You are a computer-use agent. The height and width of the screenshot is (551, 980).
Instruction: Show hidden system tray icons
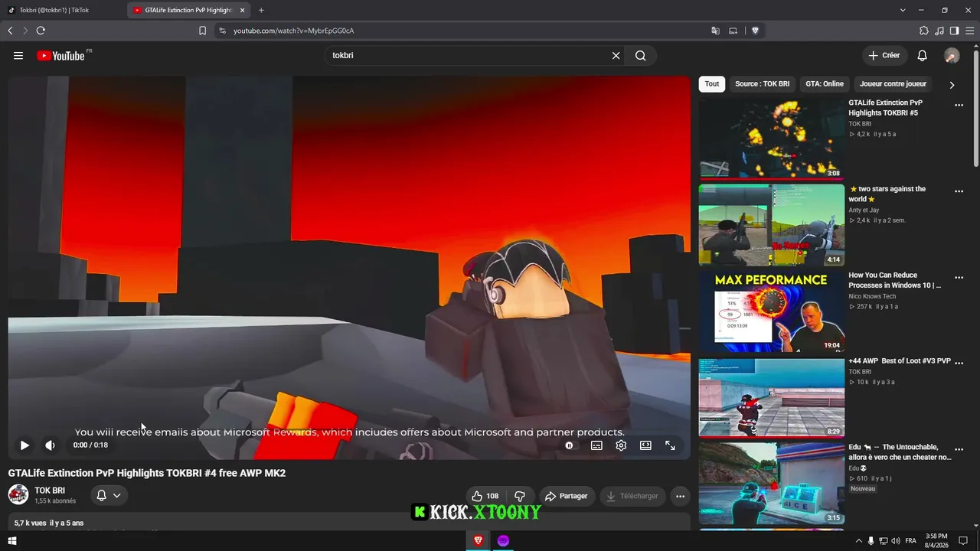(858, 541)
